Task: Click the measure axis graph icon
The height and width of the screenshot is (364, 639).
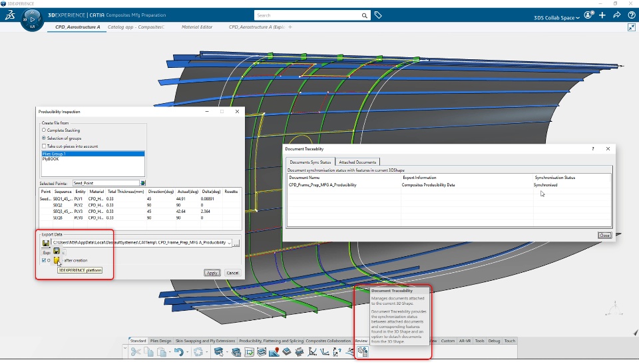Action: (x=313, y=352)
